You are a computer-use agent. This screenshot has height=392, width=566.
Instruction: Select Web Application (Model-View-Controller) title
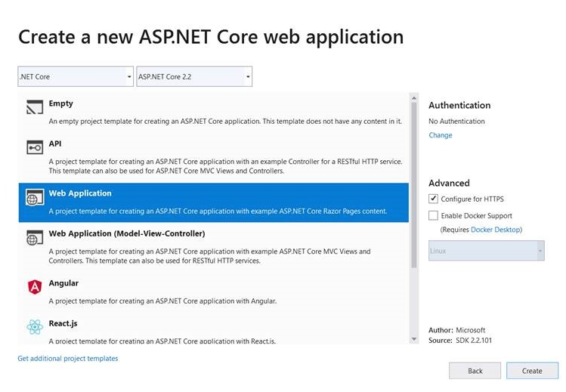click(127, 233)
